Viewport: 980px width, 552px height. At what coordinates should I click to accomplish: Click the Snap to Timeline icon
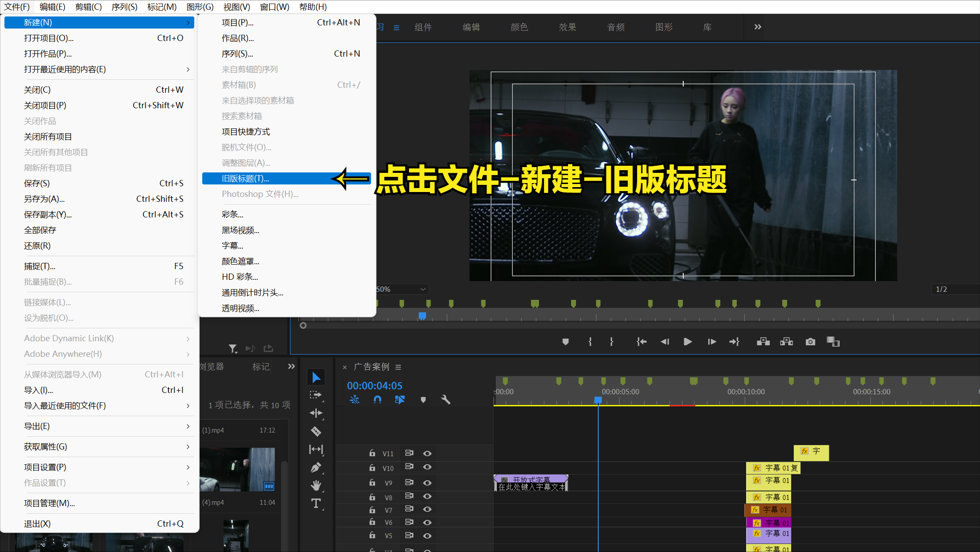(x=377, y=401)
